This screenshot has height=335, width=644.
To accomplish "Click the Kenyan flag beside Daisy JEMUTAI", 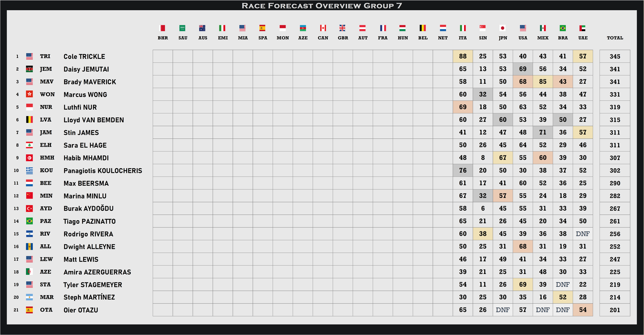I will [x=29, y=69].
